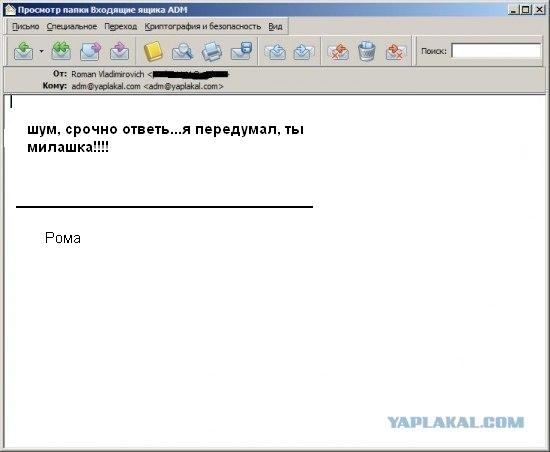Open the Криптография и безопасность menu

click(203, 27)
